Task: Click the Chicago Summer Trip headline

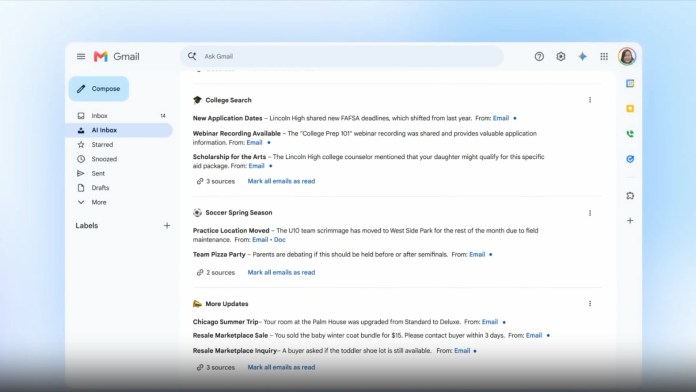Action: point(225,322)
